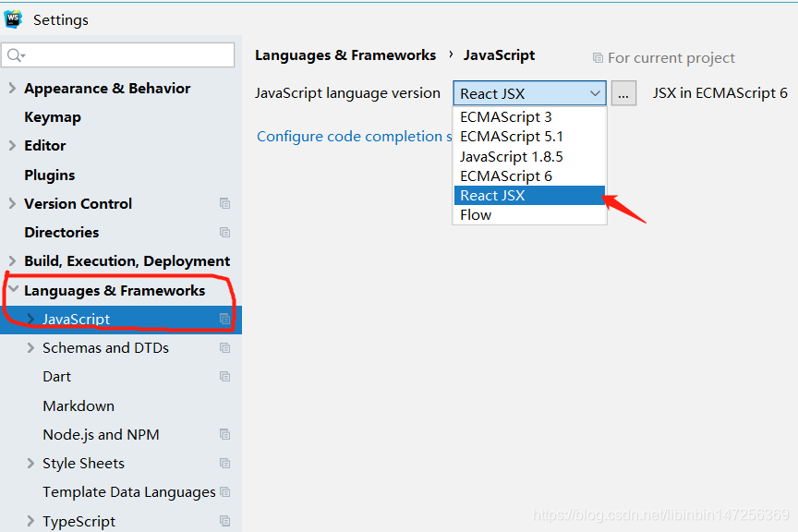Click project-level icon beside Template Data Languages
The height and width of the screenshot is (532, 798).
pyautogui.click(x=225, y=492)
